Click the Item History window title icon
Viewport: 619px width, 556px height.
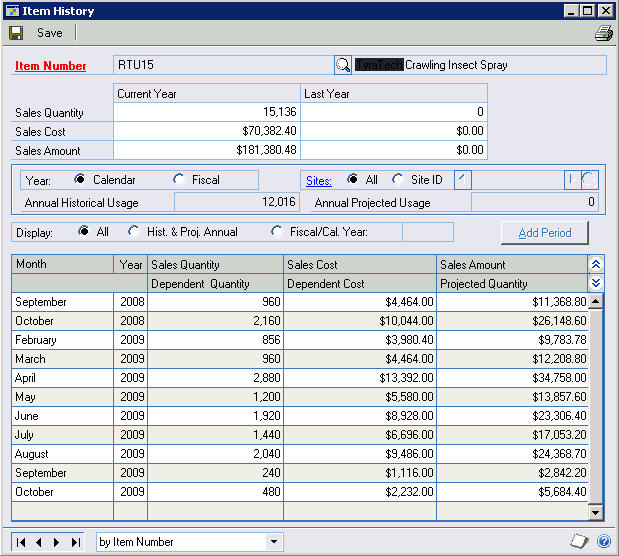[x=12, y=11]
